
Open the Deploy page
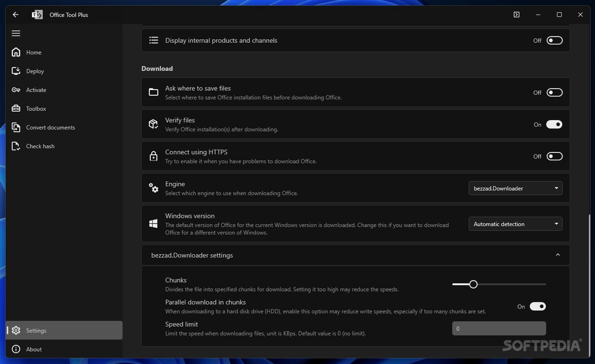click(x=64, y=71)
